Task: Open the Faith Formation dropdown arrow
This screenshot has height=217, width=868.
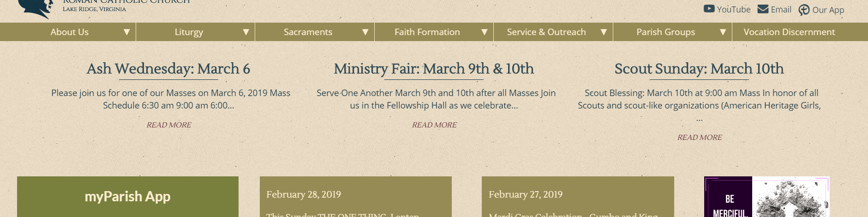Action: point(485,32)
